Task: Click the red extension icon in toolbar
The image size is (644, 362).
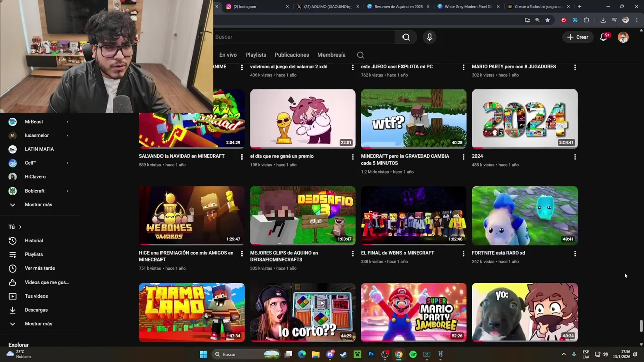Action: (x=563, y=20)
